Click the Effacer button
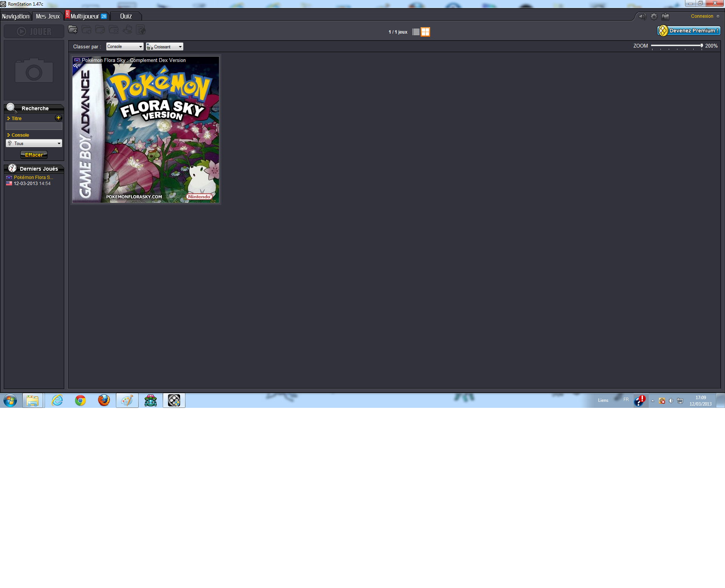 pyautogui.click(x=34, y=155)
